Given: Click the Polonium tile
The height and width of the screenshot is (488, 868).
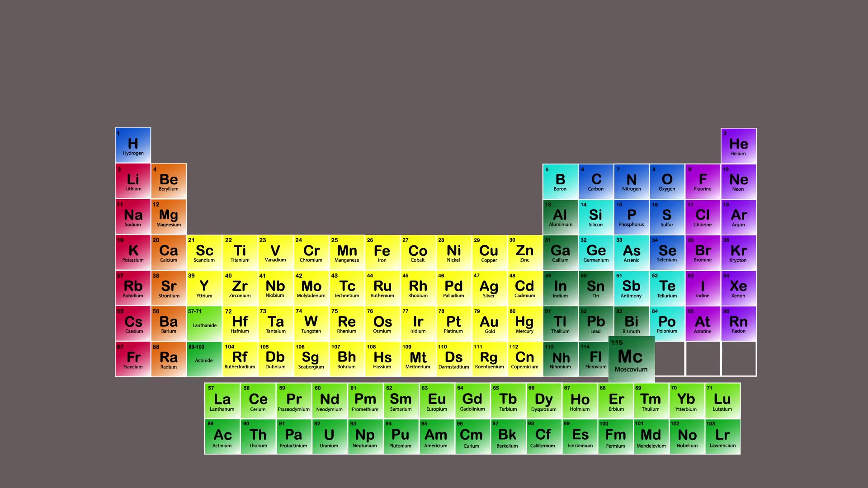Looking at the screenshot, I should coord(667,324).
